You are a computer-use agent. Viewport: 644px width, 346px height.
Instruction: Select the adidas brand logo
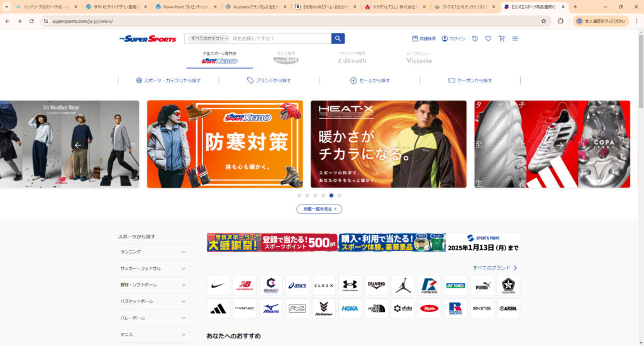pos(218,308)
